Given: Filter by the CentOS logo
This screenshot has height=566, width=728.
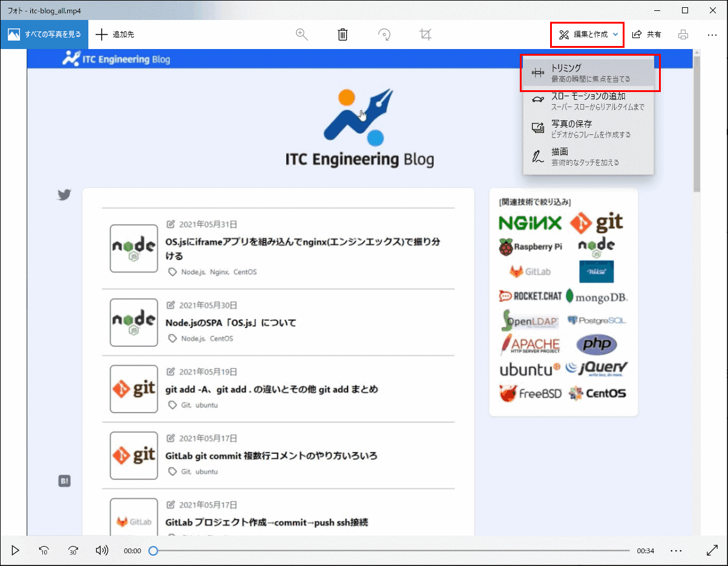Looking at the screenshot, I should point(597,393).
